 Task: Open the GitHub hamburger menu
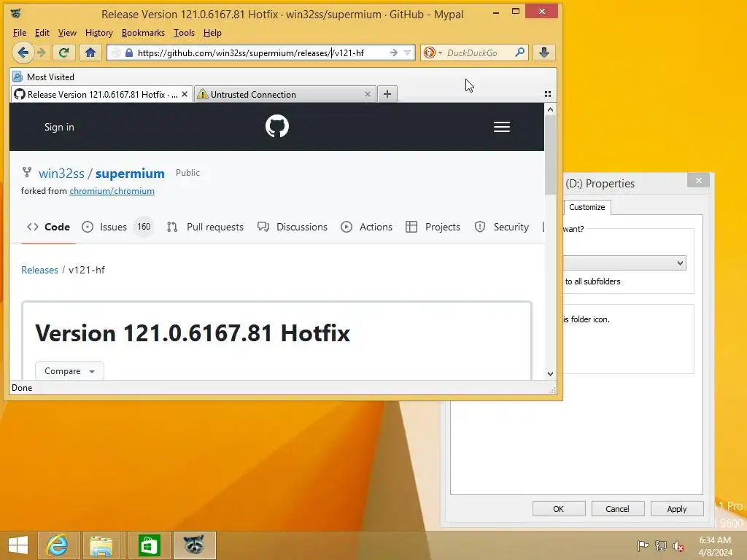(x=502, y=127)
